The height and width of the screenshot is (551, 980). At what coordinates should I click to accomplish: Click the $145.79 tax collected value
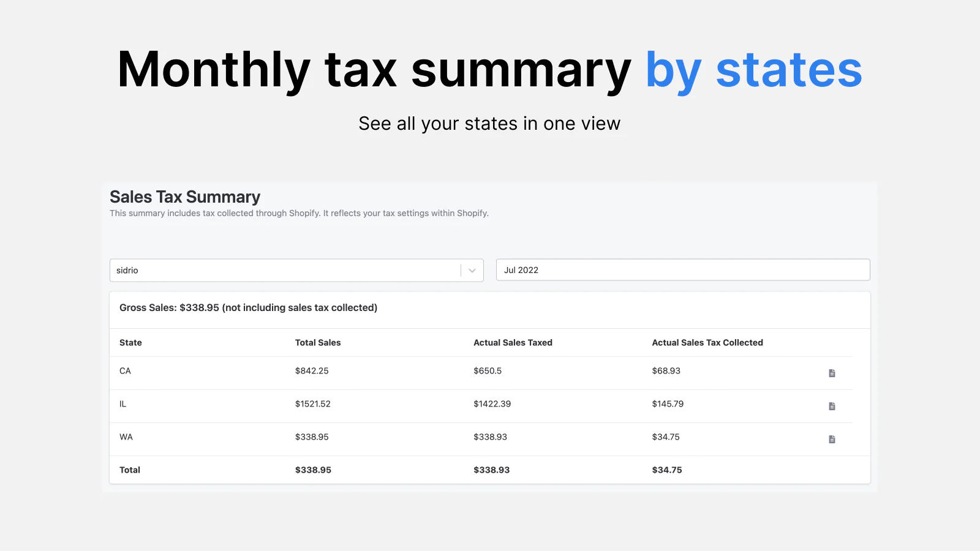point(668,404)
